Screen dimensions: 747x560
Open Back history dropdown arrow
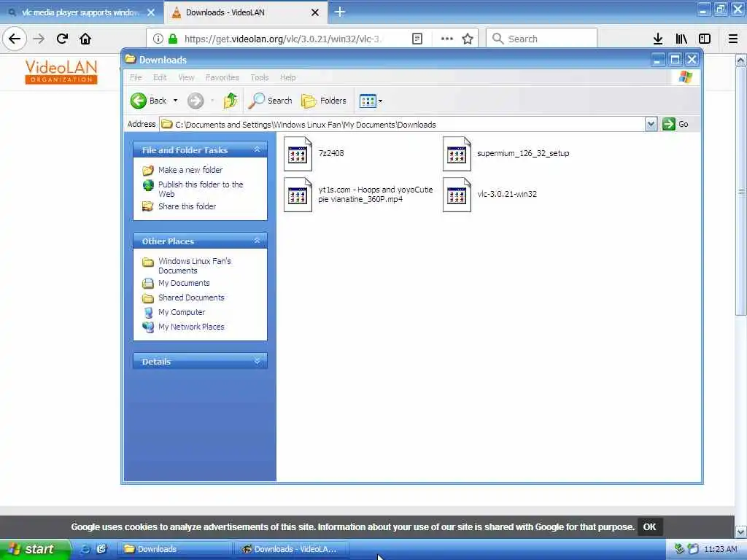pos(175,101)
